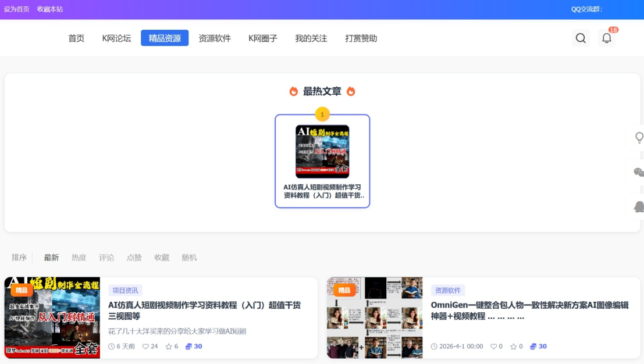
Task: Open the K网论坛 navigation item
Action: pos(116,38)
